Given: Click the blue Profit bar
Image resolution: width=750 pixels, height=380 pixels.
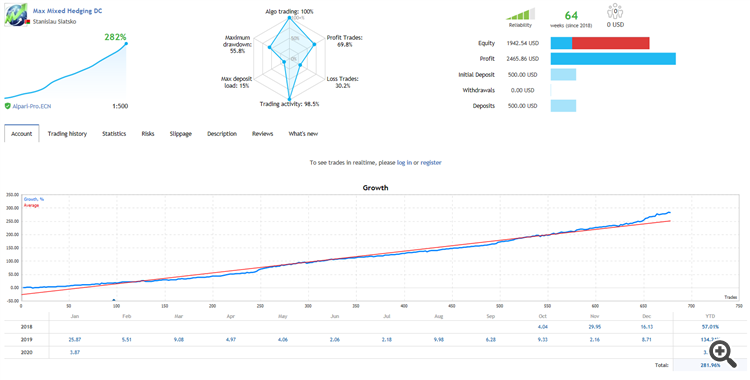Looking at the screenshot, I should (613, 59).
